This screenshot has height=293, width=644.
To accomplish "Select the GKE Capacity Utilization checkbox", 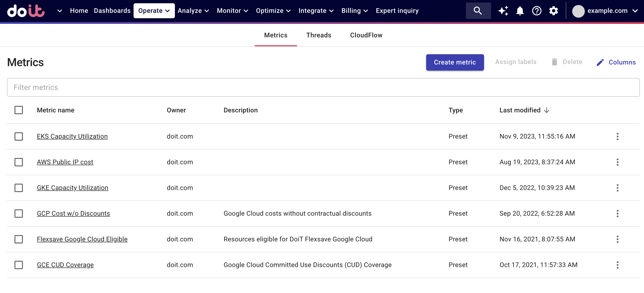I will 18,188.
